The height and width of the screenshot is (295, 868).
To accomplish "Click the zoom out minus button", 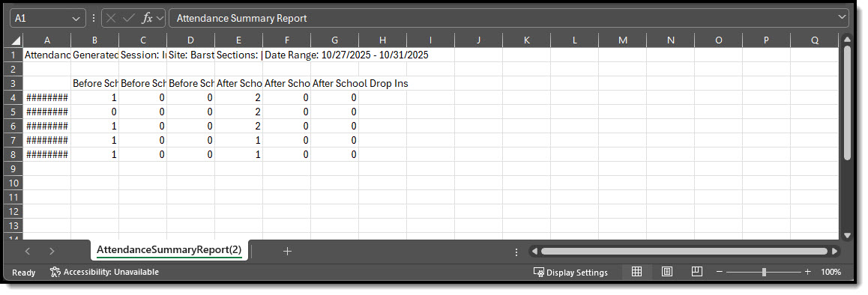I will tap(719, 273).
